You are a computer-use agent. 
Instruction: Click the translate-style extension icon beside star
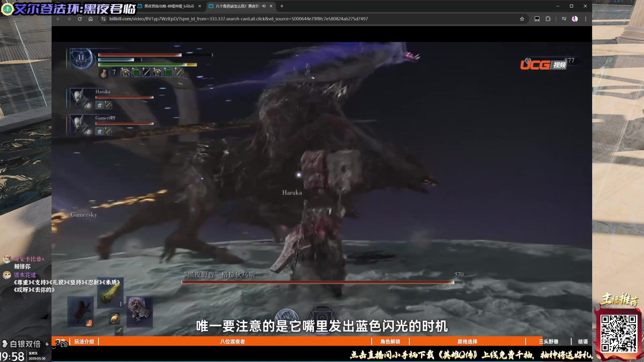click(537, 19)
